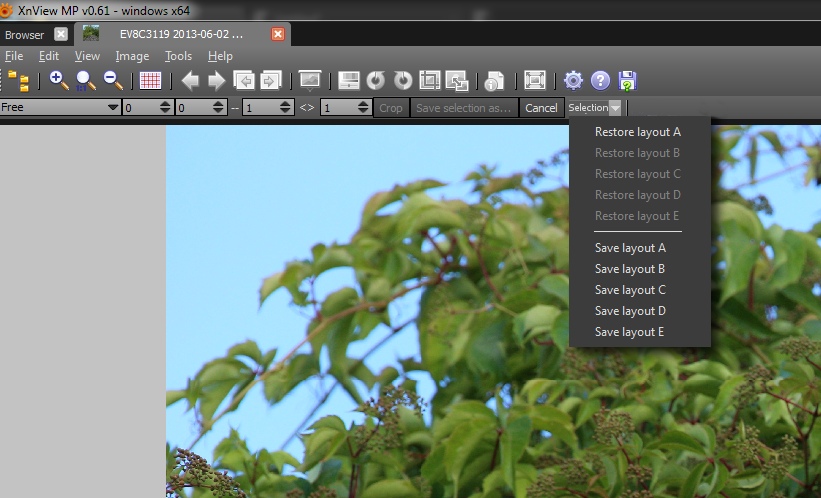Close the EV8C3119 image tab

[x=278, y=34]
